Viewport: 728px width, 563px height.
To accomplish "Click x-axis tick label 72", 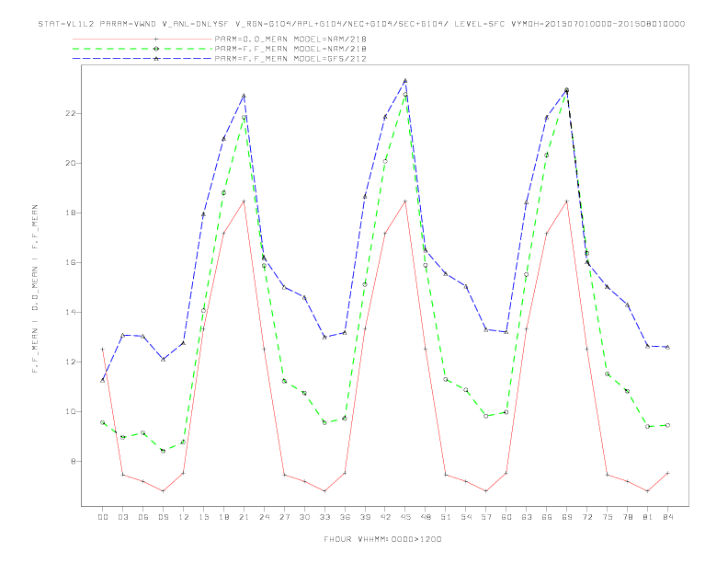I will tap(586, 517).
